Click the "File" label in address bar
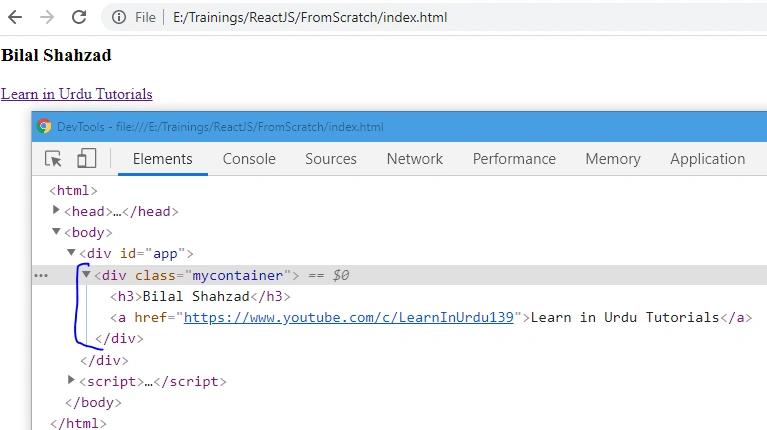767x430 pixels. 145,18
